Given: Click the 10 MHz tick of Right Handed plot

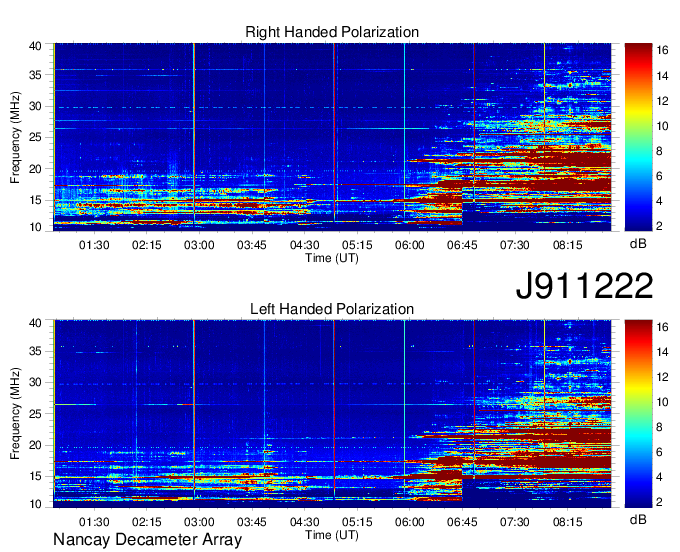Looking at the screenshot, I should (36, 227).
